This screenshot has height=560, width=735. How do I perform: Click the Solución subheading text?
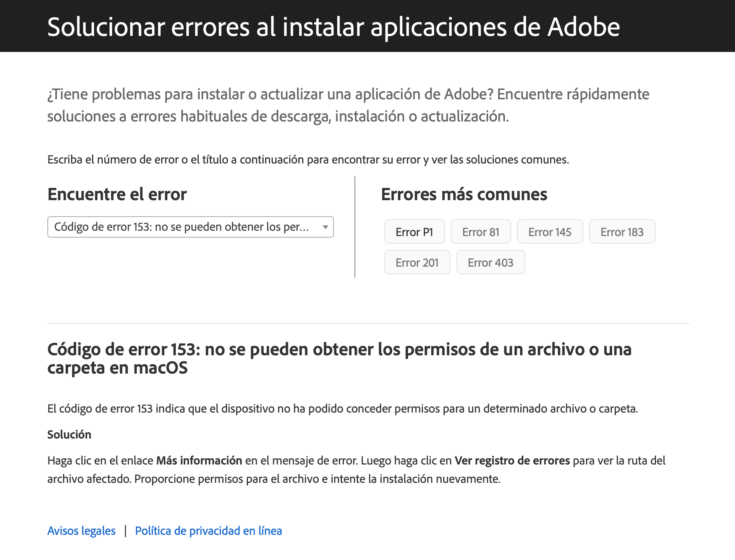69,434
